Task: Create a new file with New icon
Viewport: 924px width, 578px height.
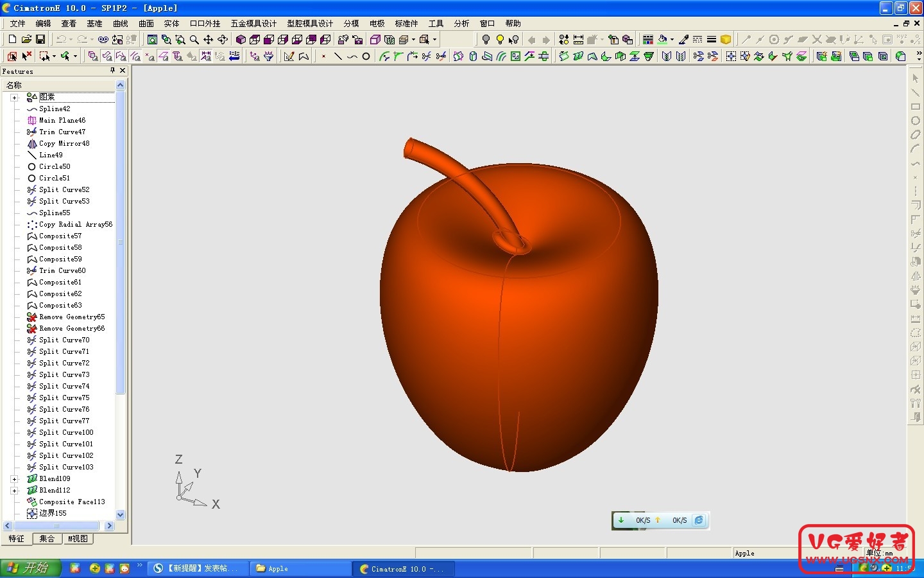Action: 12,40
